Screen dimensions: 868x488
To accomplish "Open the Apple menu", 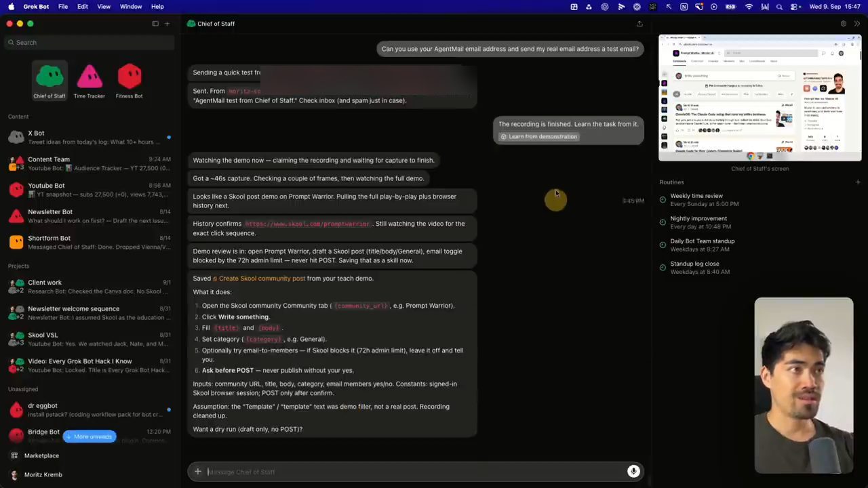I will [11, 7].
